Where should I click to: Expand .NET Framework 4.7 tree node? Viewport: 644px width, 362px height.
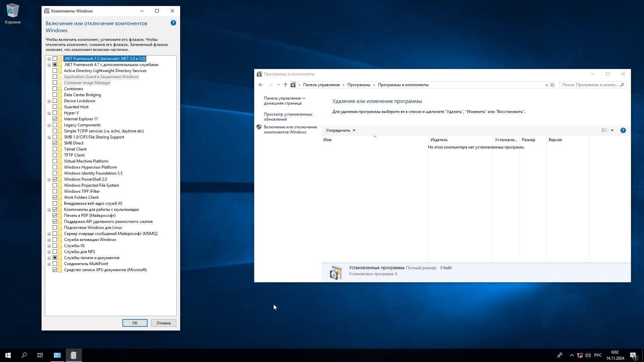click(x=49, y=65)
